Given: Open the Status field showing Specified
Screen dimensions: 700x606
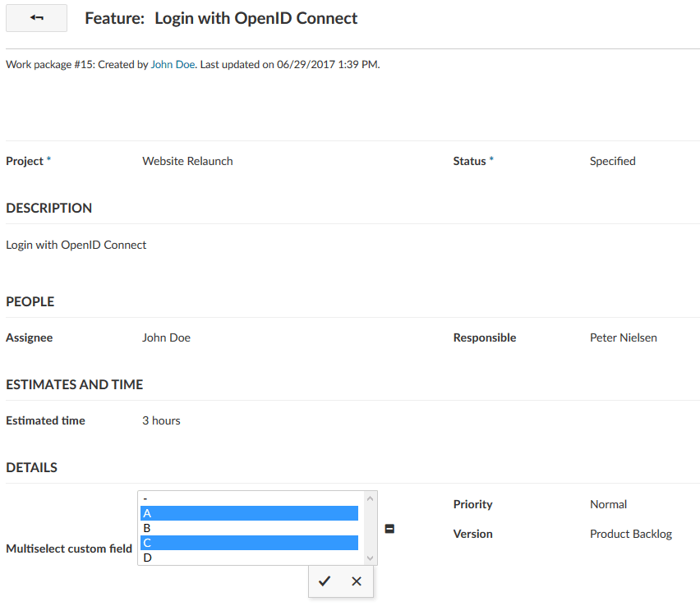Looking at the screenshot, I should (612, 161).
